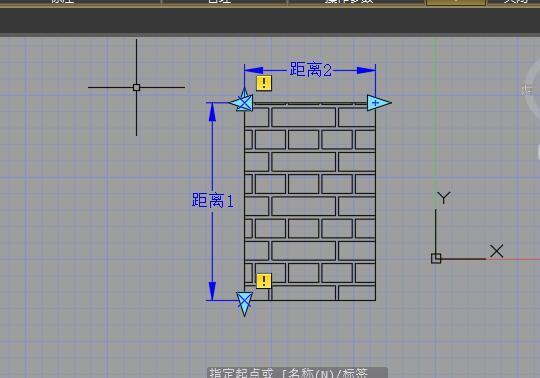Select the 距离1 parameter label

pyautogui.click(x=212, y=200)
